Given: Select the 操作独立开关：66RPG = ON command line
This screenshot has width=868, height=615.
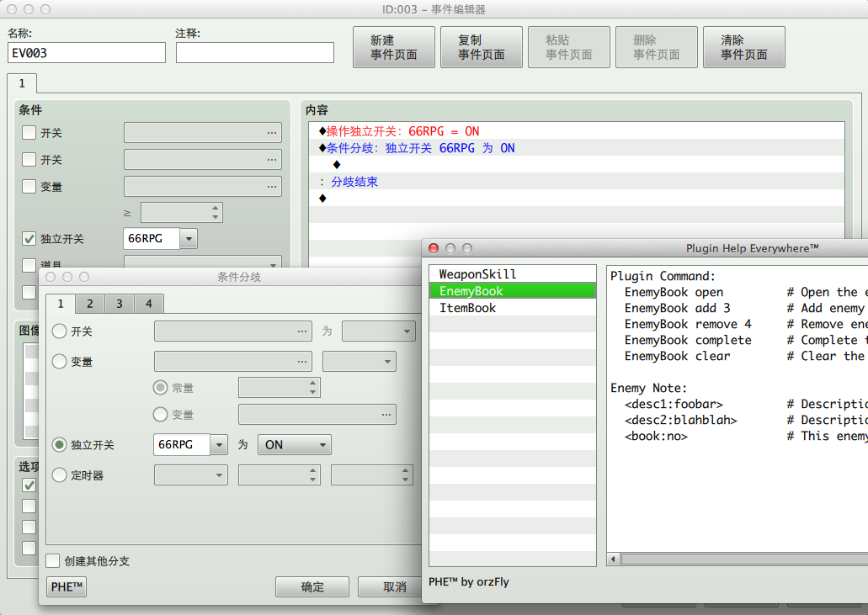Looking at the screenshot, I should coord(577,131).
